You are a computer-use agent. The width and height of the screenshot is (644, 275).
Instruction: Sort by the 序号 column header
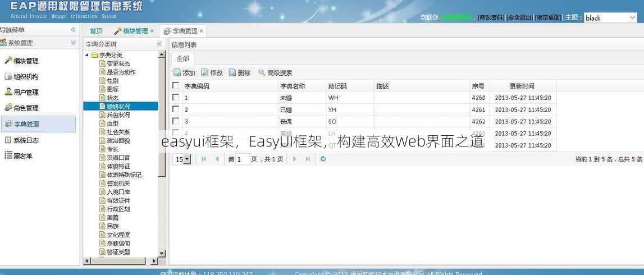(x=479, y=86)
